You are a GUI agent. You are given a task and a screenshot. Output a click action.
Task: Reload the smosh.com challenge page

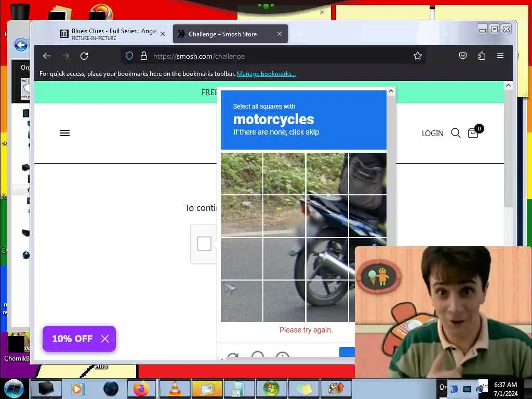84,56
